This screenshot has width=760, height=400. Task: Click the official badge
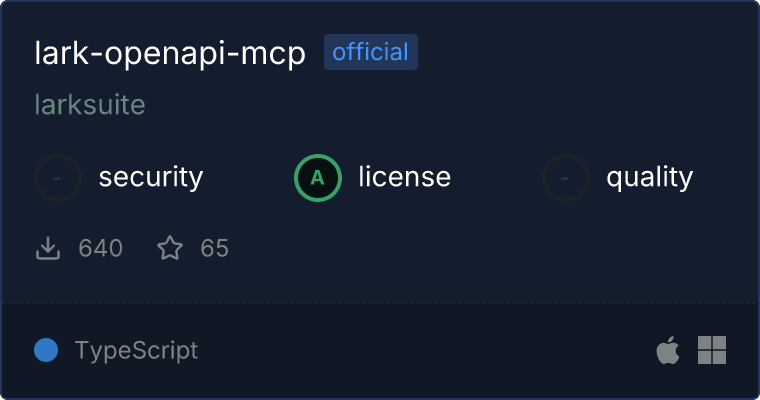(x=371, y=52)
